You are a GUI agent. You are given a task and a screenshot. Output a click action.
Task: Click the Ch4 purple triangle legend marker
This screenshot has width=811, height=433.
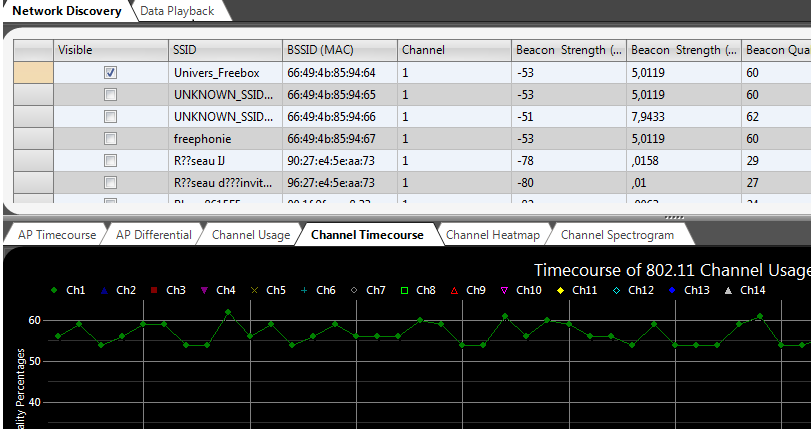pos(204,290)
